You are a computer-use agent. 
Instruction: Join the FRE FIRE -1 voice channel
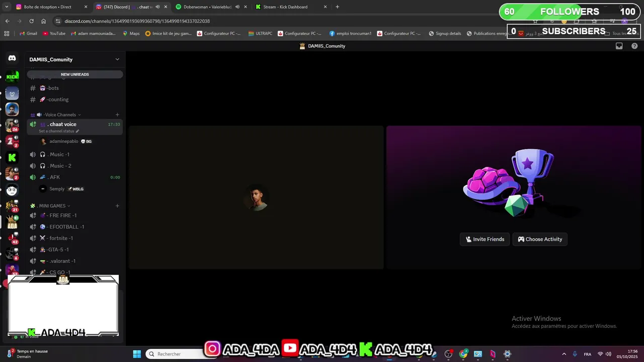point(75,215)
